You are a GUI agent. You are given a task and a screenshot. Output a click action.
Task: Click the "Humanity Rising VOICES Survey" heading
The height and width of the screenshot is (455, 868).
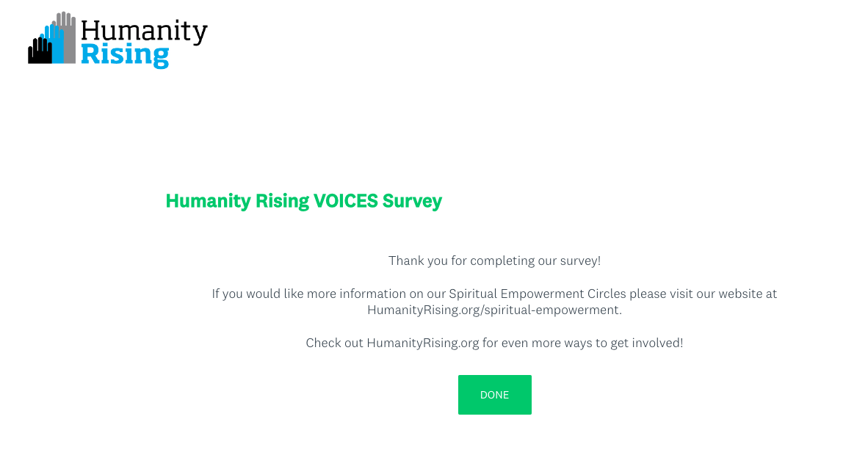(303, 200)
